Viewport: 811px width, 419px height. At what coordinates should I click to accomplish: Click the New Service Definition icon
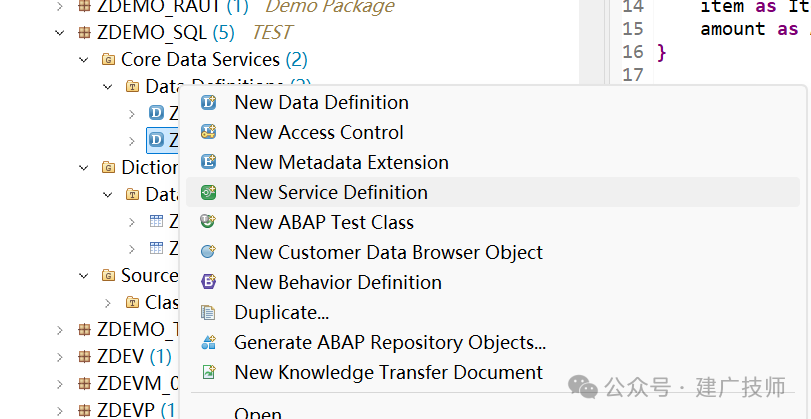208,192
